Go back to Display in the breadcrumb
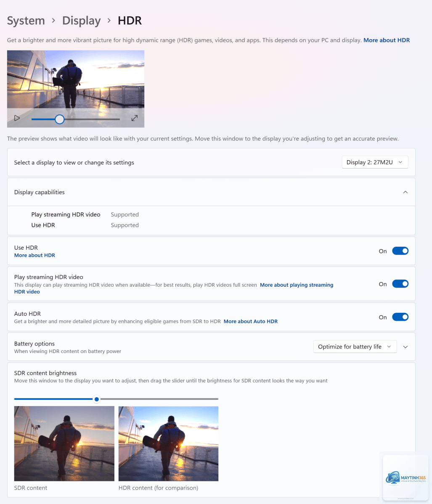 pyautogui.click(x=81, y=21)
